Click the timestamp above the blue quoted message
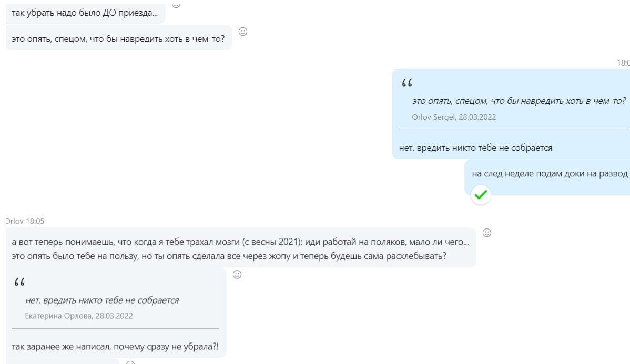 click(x=623, y=63)
